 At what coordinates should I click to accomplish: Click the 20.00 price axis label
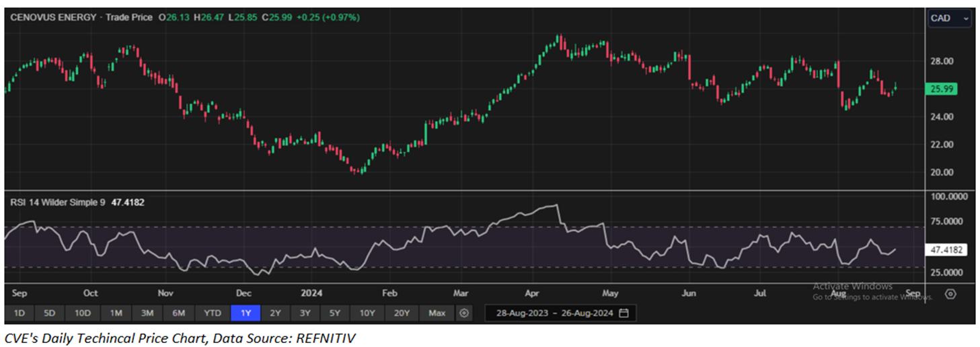(x=942, y=172)
